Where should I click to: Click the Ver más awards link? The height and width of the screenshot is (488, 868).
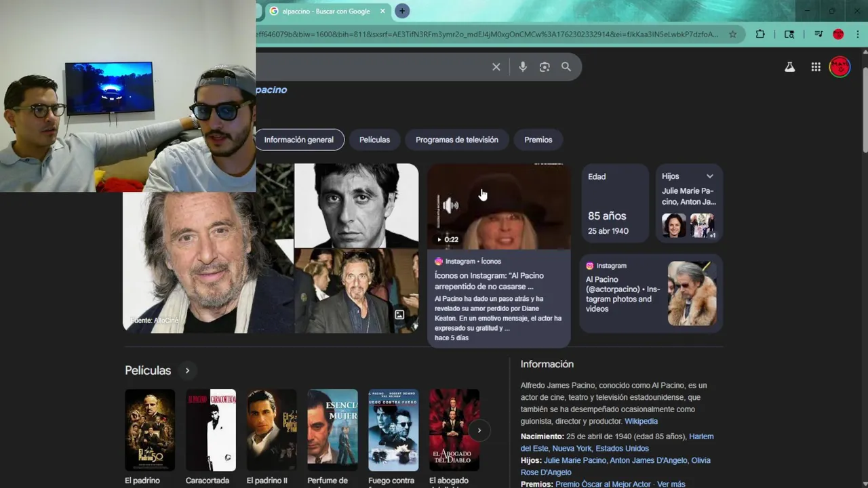coord(671,484)
